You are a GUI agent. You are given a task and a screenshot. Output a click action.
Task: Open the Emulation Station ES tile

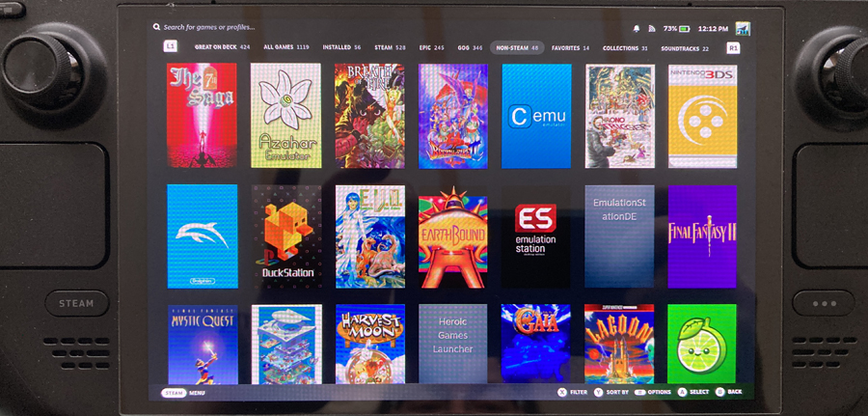tap(536, 236)
